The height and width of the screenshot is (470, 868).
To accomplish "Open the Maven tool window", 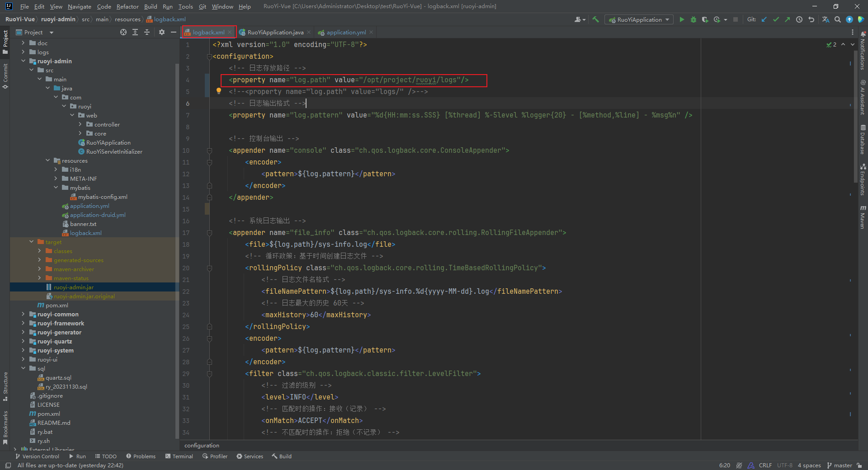I will point(863,217).
